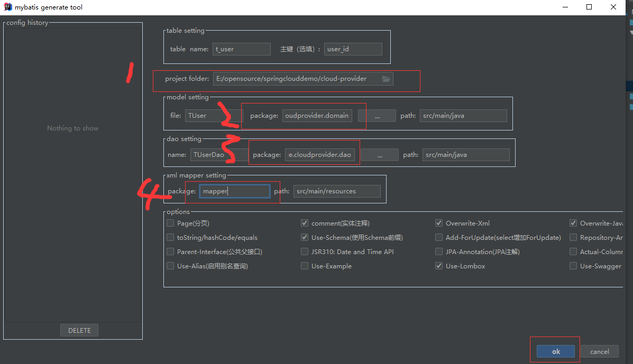Enable the Use-Swagger option
Image resolution: width=633 pixels, height=364 pixels.
[573, 266]
